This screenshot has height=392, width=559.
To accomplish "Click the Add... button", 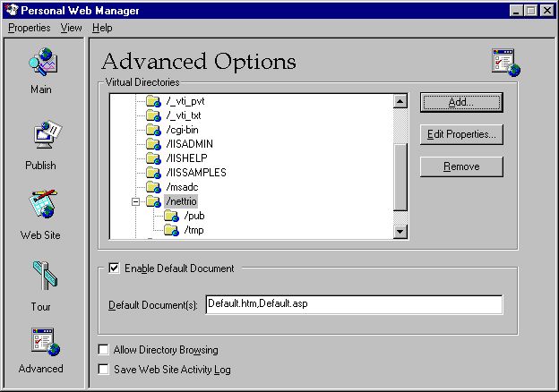I will [461, 102].
